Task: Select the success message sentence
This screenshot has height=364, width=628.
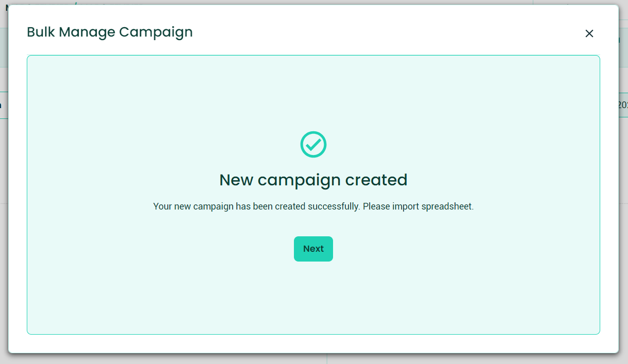Action: [x=313, y=206]
